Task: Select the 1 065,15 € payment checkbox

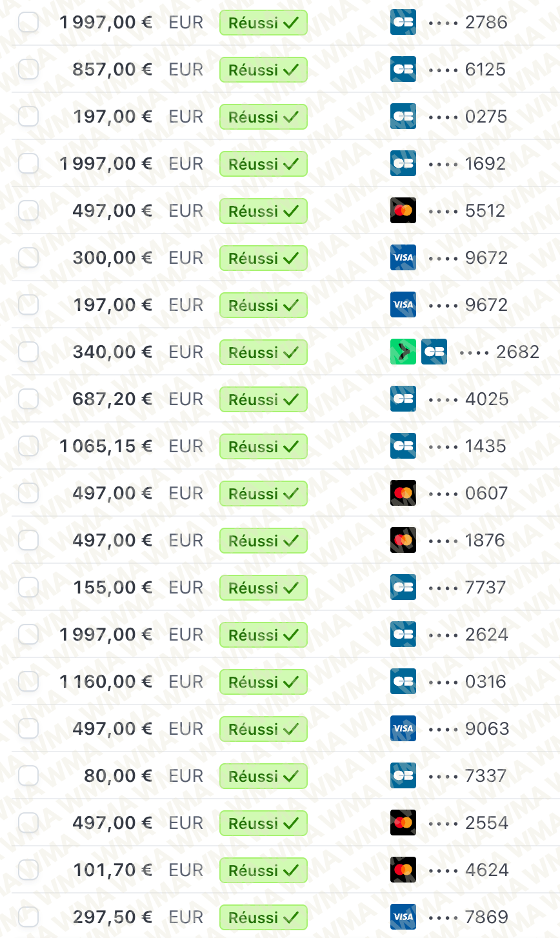Action: [28, 446]
